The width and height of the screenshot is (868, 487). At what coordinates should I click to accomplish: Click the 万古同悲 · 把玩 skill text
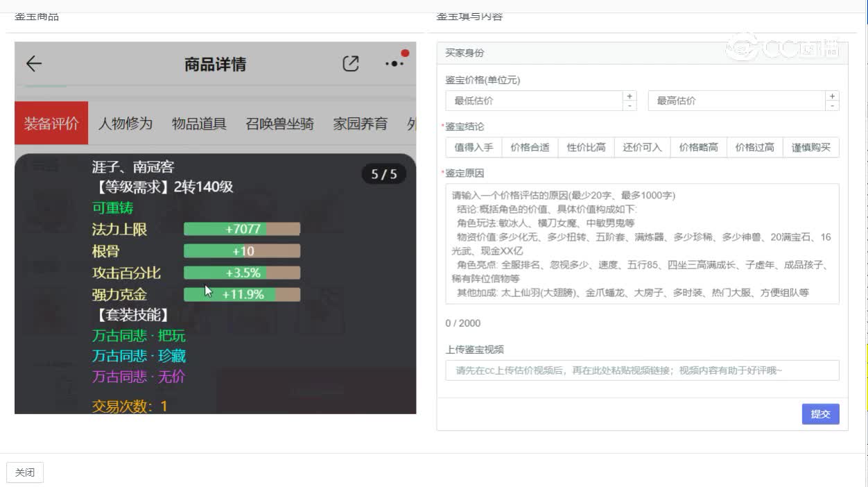point(139,336)
